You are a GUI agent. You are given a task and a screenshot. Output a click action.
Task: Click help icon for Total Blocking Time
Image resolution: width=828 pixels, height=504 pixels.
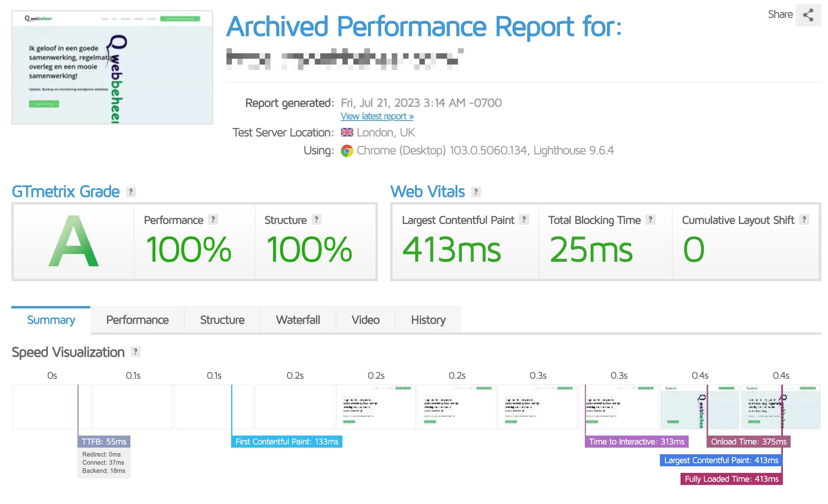pyautogui.click(x=650, y=220)
